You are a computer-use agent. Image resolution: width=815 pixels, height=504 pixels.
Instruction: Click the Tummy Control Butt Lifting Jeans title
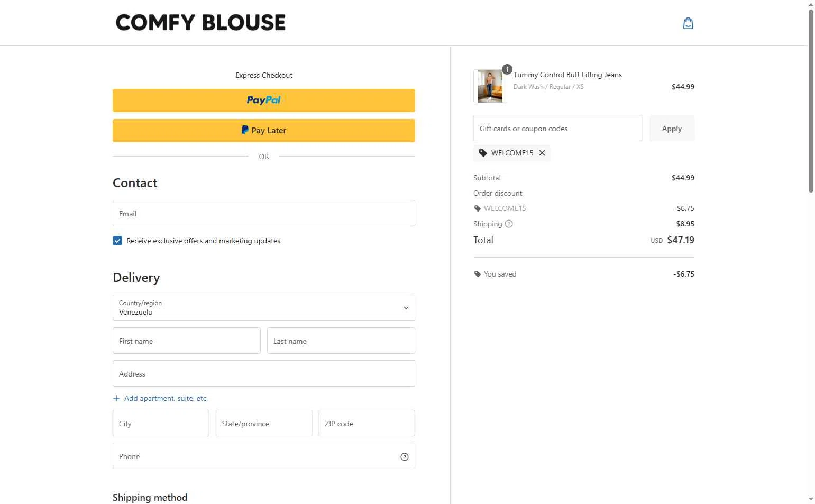567,75
